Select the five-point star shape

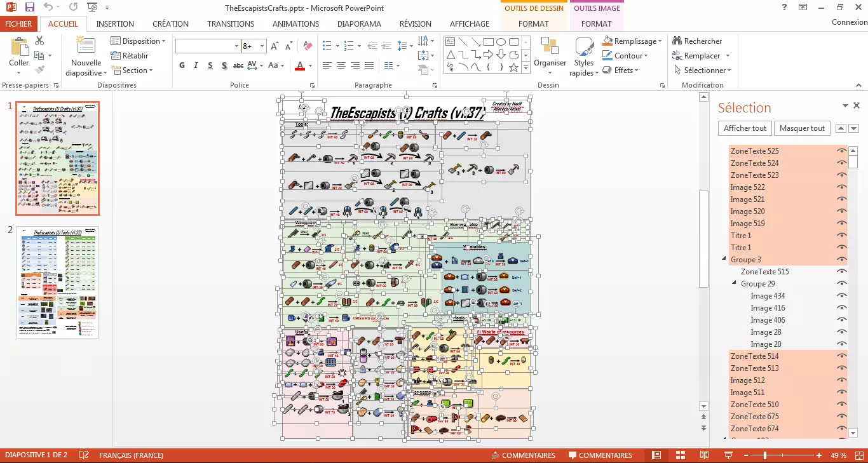[513, 67]
